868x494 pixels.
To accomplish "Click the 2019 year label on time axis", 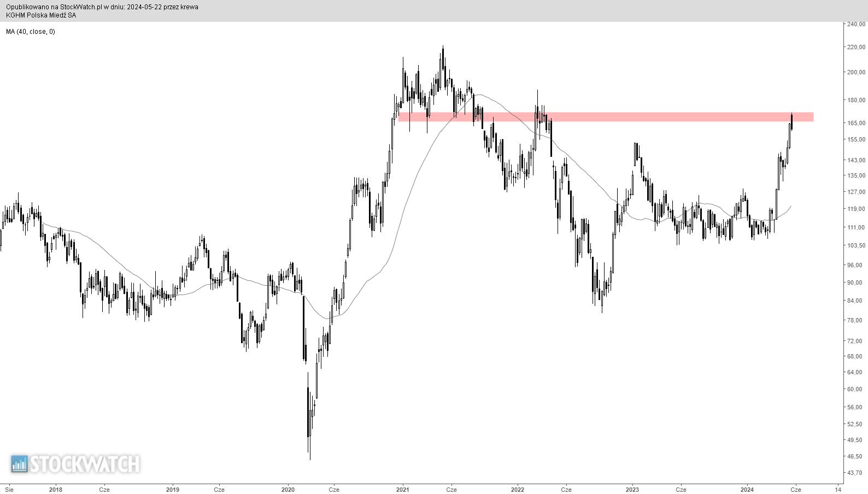I will [x=173, y=490].
